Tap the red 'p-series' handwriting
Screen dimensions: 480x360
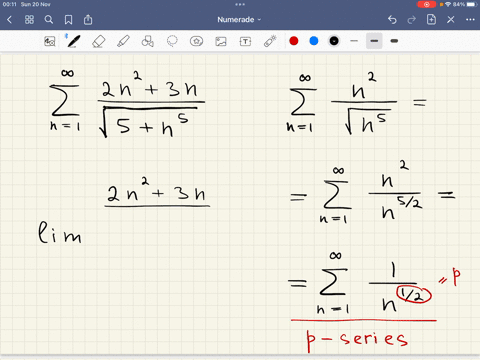pyautogui.click(x=357, y=340)
